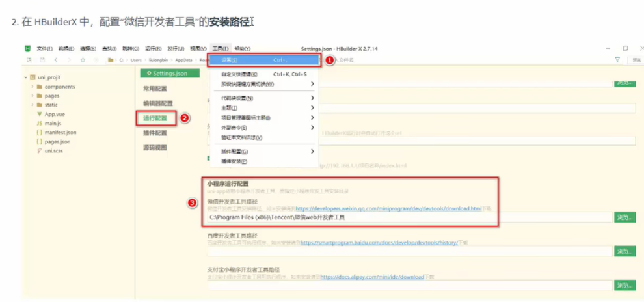Open the 文件(F) menu
Screen dimensions: 644x302
44,48
